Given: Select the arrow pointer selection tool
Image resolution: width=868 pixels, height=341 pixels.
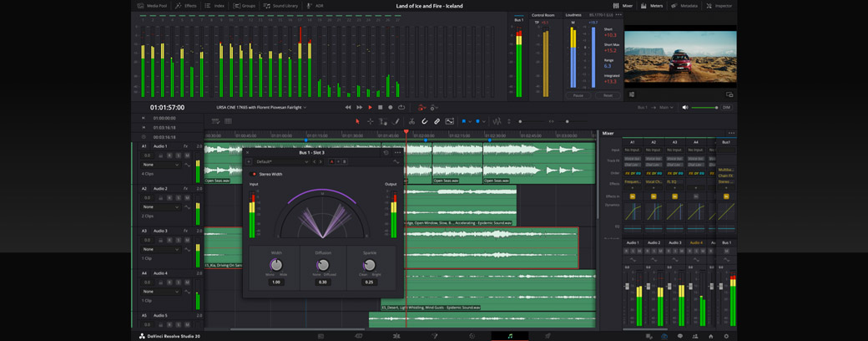Looking at the screenshot, I should pos(357,121).
